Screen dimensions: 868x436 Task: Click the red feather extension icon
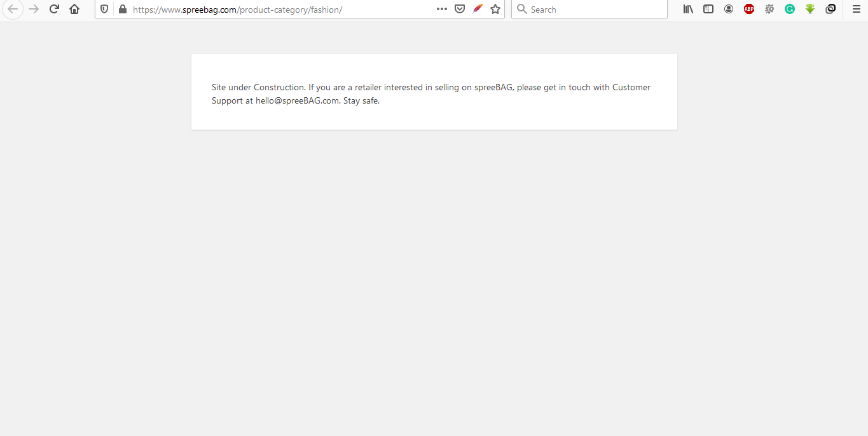point(478,9)
